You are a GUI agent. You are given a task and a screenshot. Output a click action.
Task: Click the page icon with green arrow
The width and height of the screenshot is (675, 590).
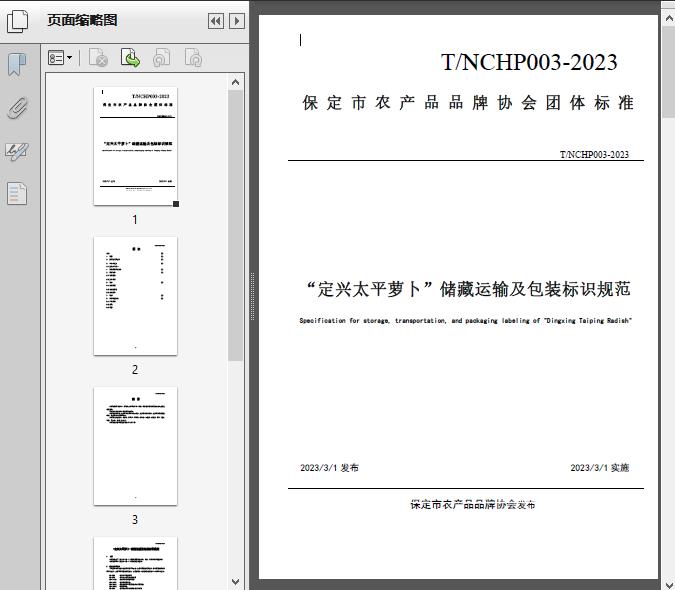[130, 59]
